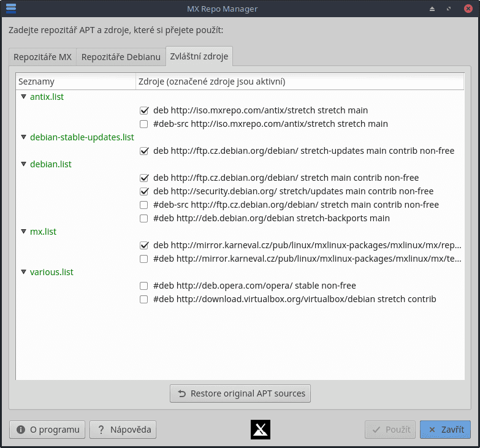
Task: Close the window with the title bar X
Action: [467, 9]
